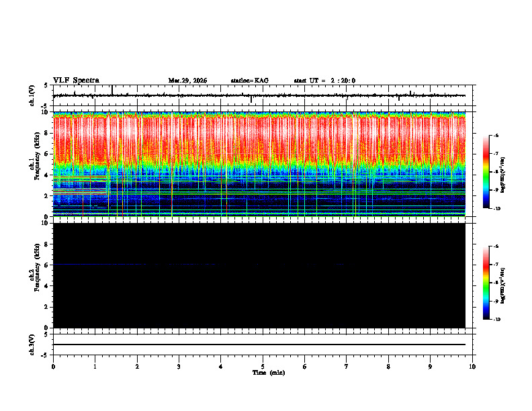
Task: Select the 6 kHz tick on ch.2 spectrogram
Action: coord(47,265)
